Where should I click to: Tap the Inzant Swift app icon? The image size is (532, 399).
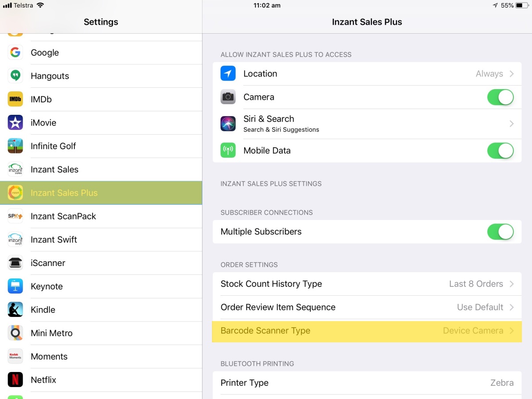(x=16, y=239)
